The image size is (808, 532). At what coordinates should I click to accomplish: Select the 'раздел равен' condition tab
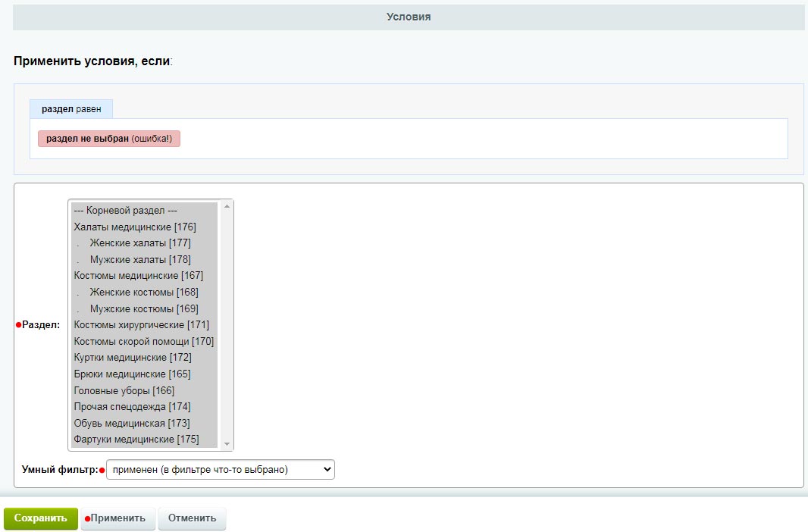click(x=71, y=109)
